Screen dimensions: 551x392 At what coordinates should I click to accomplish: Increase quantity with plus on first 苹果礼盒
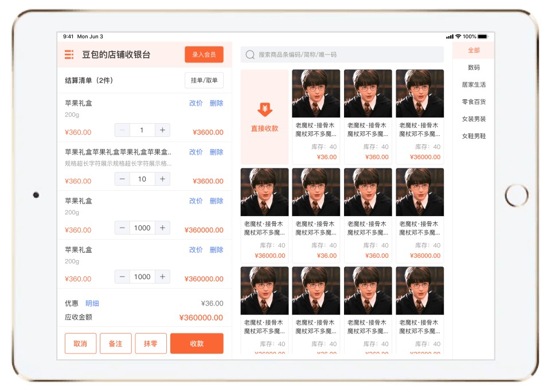162,130
